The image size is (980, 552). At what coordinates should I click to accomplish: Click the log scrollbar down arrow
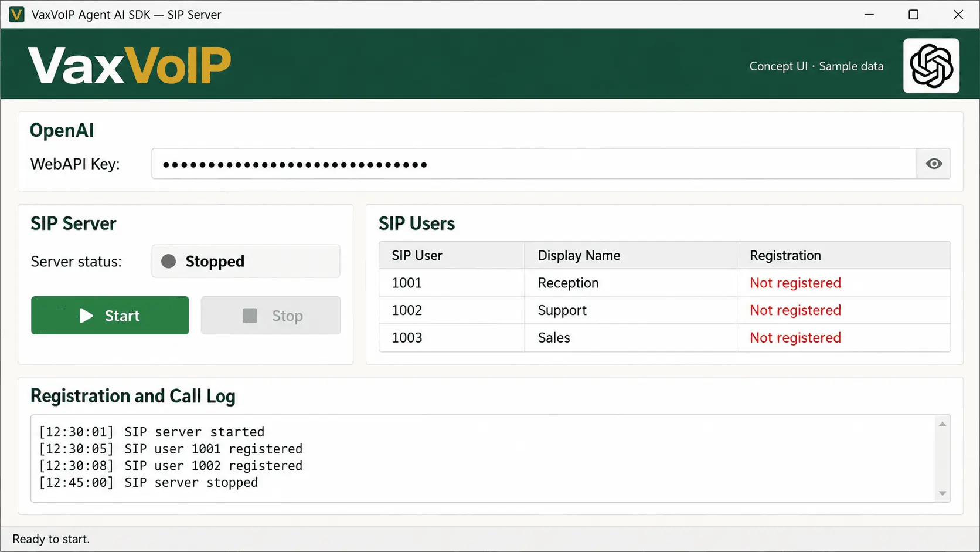click(x=942, y=493)
